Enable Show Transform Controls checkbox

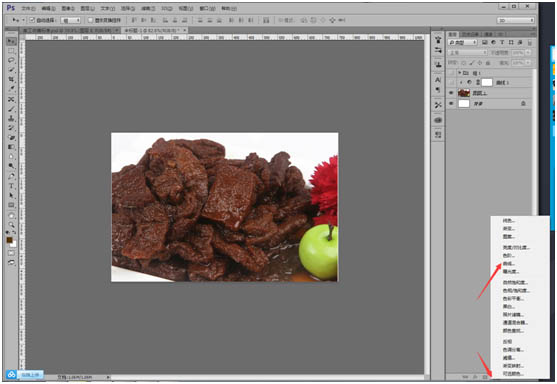click(x=90, y=20)
